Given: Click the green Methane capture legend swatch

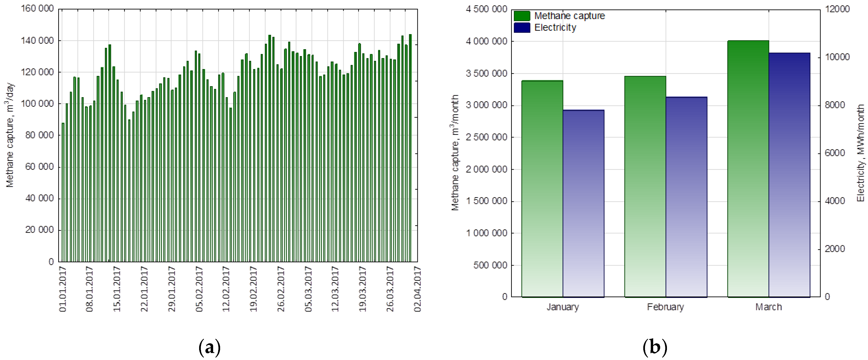Looking at the screenshot, I should (522, 16).
